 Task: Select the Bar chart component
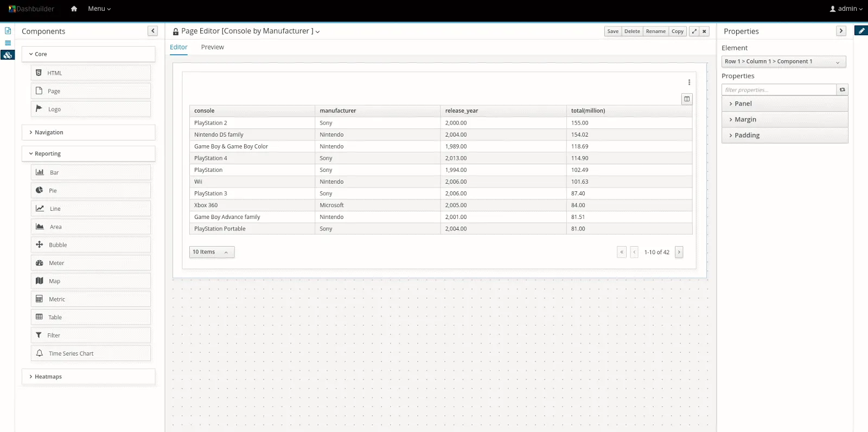[x=91, y=172]
